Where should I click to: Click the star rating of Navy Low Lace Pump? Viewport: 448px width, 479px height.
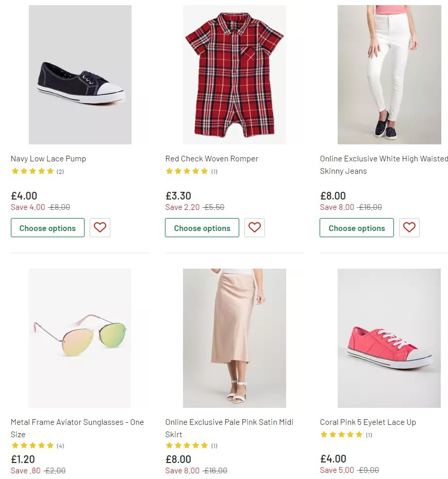[x=32, y=171]
